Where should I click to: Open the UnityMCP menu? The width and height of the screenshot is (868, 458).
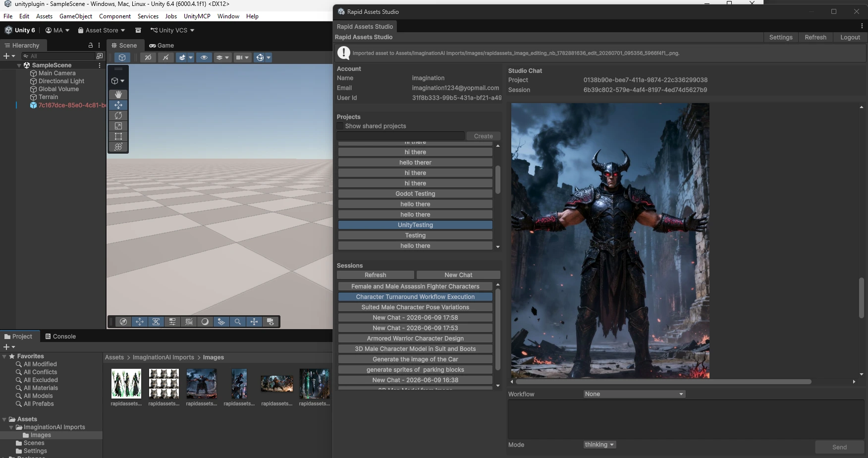tap(197, 16)
